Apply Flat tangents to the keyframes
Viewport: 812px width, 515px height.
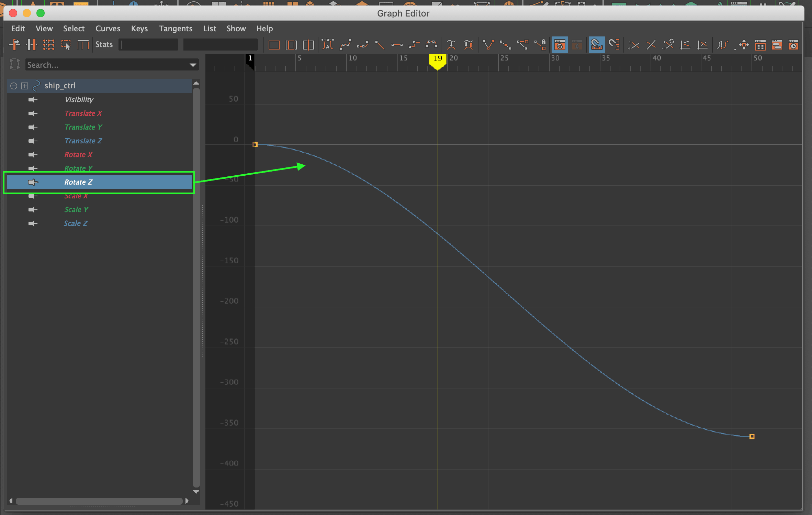(397, 45)
